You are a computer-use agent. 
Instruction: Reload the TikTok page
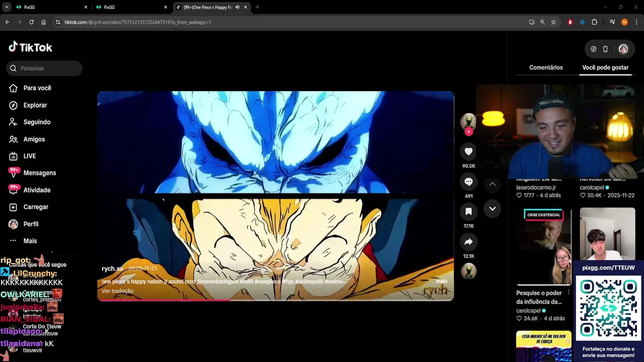click(32, 22)
